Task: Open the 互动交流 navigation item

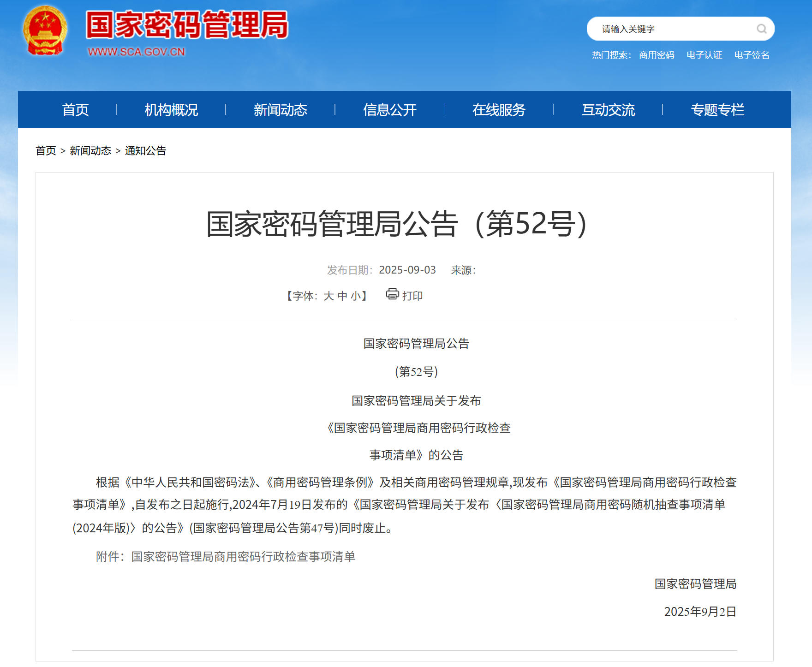Action: [608, 110]
